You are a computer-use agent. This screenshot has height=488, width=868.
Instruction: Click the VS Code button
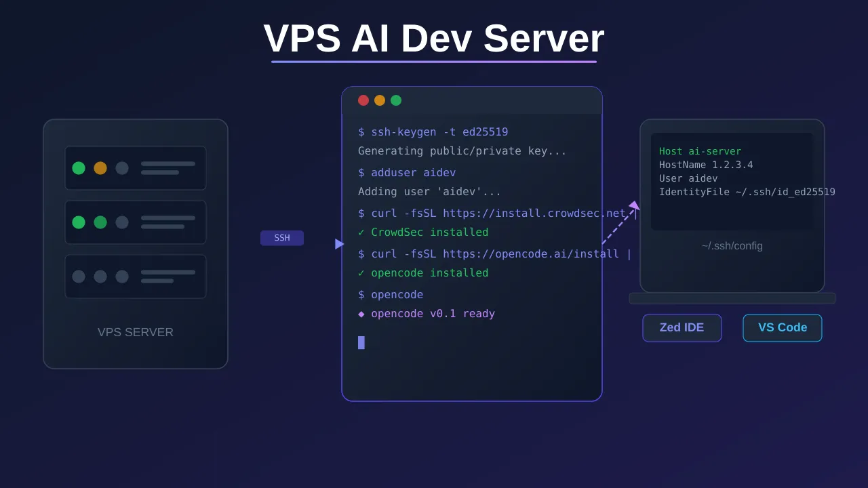point(783,328)
